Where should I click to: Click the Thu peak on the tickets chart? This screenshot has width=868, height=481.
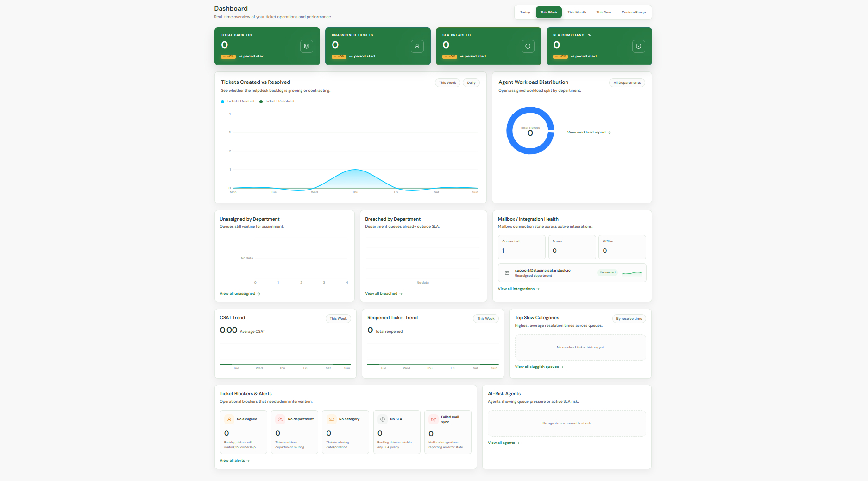(355, 170)
